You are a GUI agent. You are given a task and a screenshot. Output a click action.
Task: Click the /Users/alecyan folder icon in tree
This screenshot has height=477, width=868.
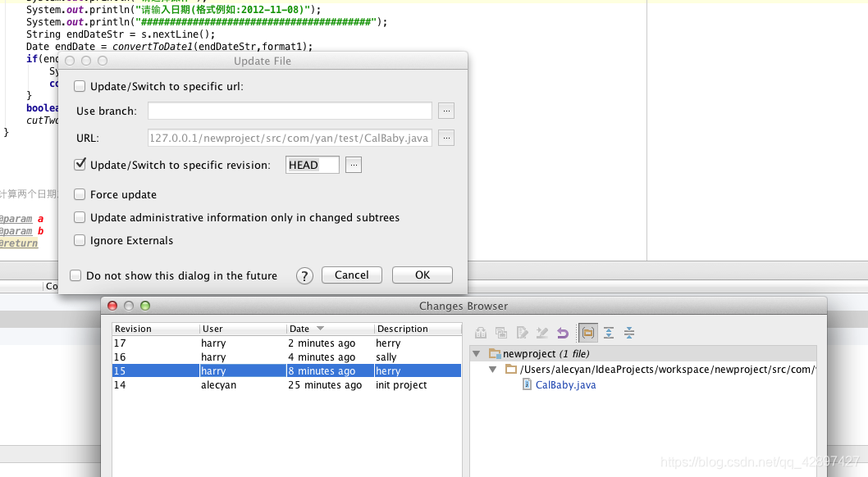click(x=511, y=369)
